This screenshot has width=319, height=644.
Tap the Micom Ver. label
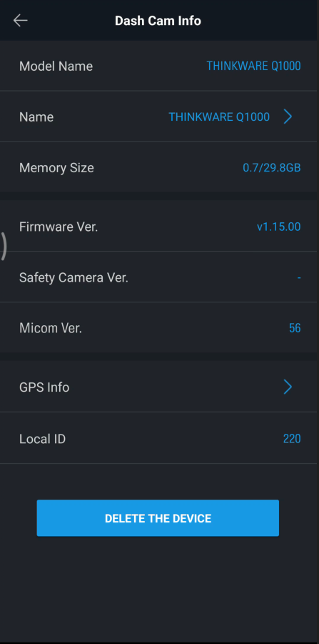51,328
